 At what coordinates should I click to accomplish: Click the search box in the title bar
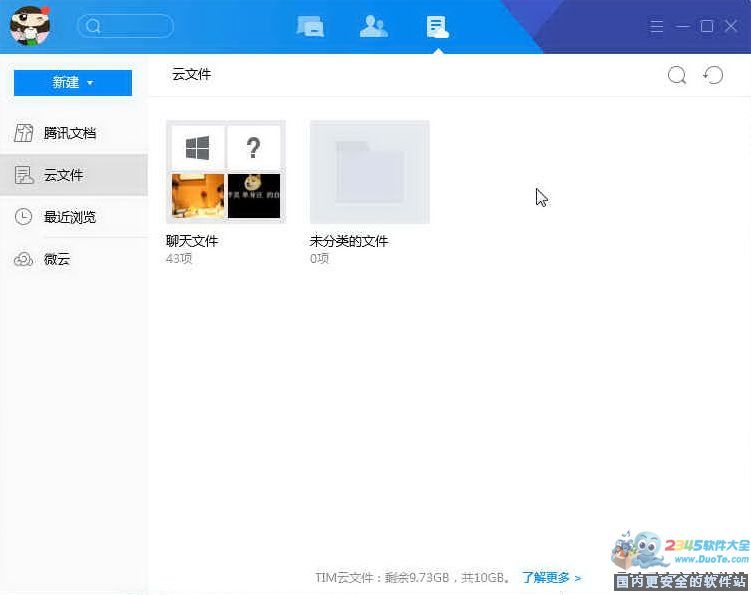coord(125,26)
